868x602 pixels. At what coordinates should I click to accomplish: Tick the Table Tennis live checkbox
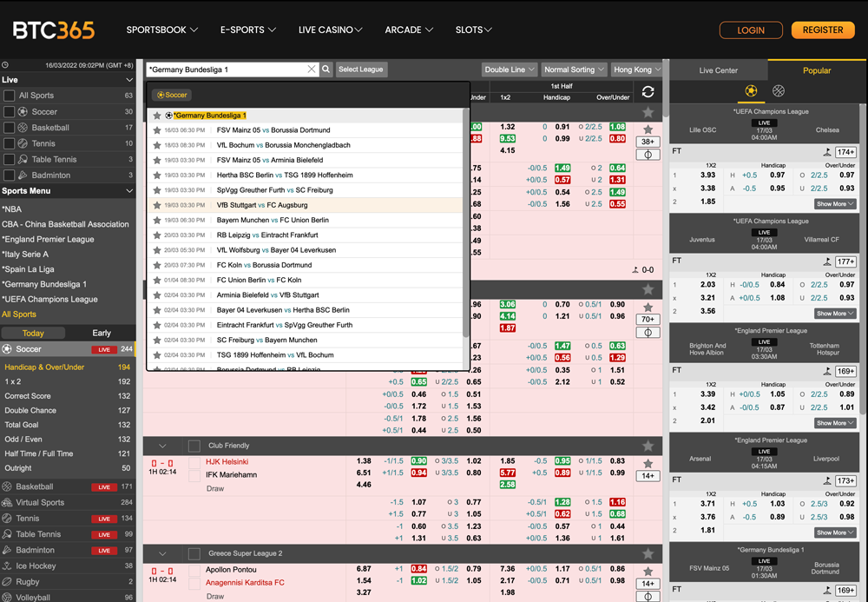9,160
